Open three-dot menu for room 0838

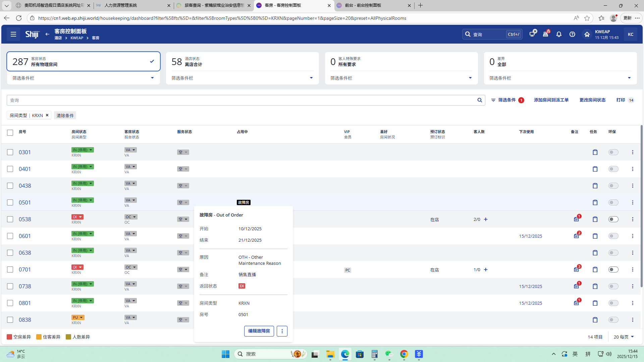tap(633, 320)
